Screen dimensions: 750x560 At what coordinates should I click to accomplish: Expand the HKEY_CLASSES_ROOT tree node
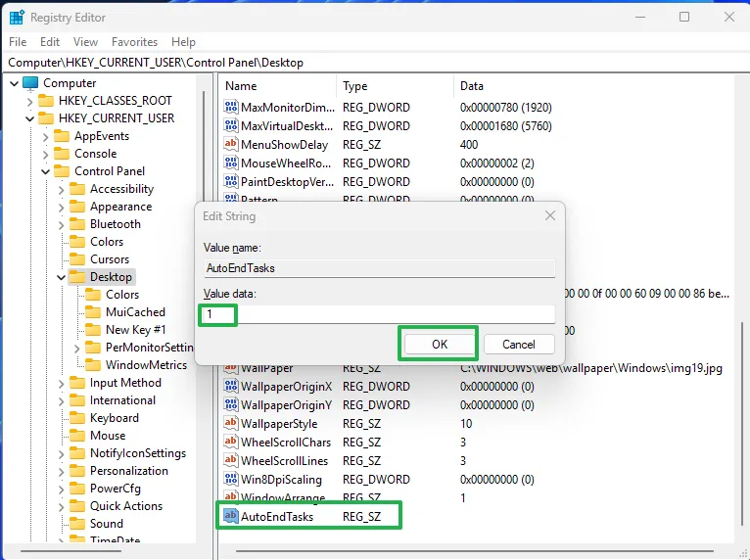[x=30, y=101]
